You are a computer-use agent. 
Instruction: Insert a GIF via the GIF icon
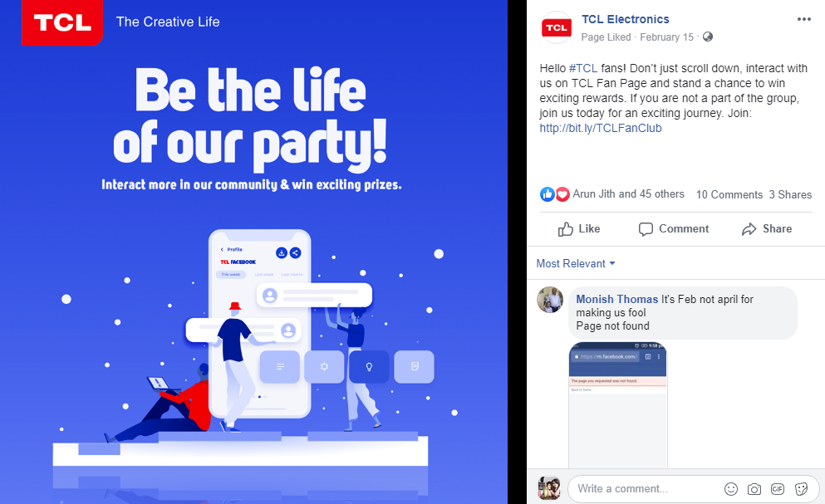(x=777, y=489)
